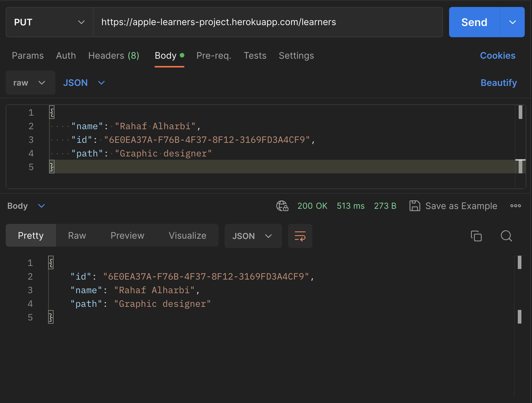This screenshot has width=532, height=403.
Task: Click the 200 OK status text
Action: (312, 206)
